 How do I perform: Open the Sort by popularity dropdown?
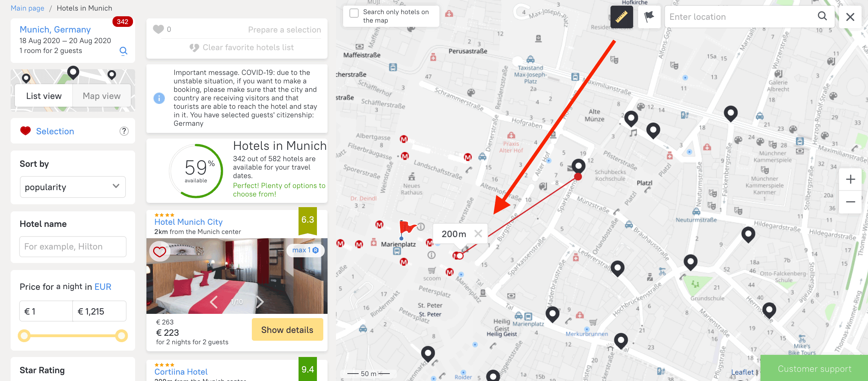tap(73, 187)
